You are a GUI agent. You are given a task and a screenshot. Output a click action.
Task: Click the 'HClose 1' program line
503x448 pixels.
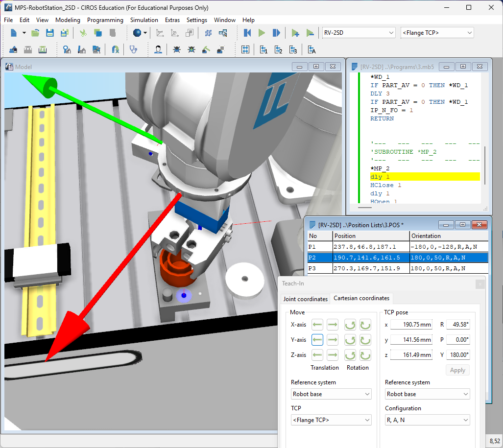tap(385, 185)
